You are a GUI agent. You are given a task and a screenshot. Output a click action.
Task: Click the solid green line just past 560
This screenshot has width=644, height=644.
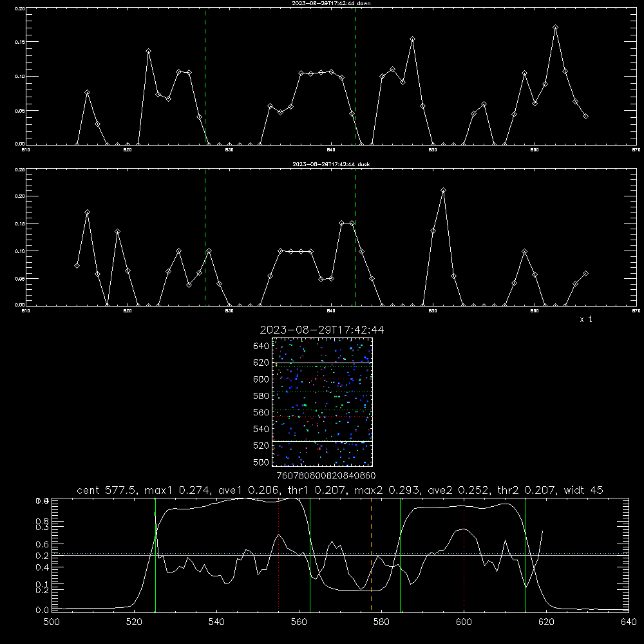(310, 554)
